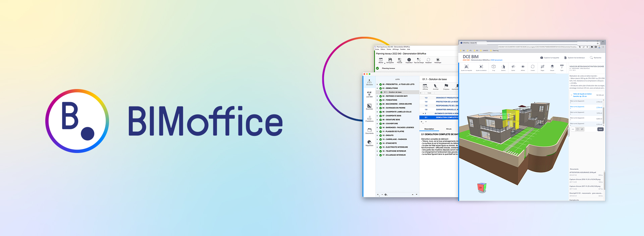Image resolution: width=644 pixels, height=236 pixels.
Task: Open the Affichage menu in Planning travaux
Action: 396,49
